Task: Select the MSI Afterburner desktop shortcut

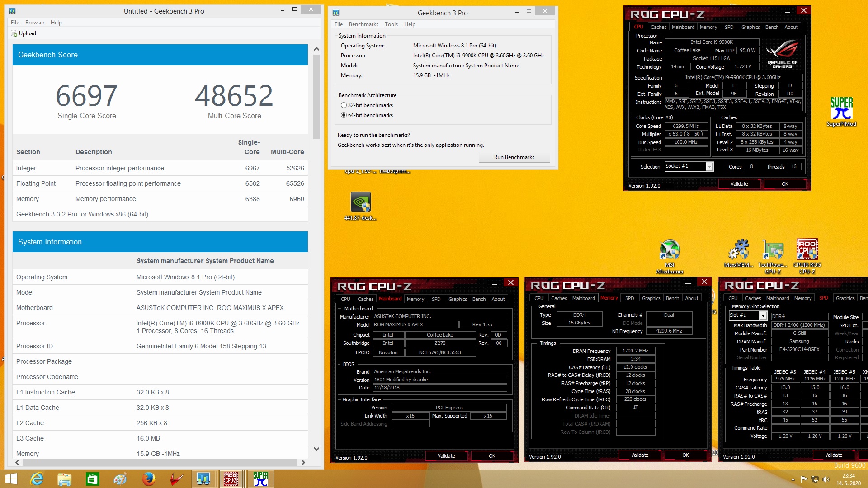Action: 670,257
